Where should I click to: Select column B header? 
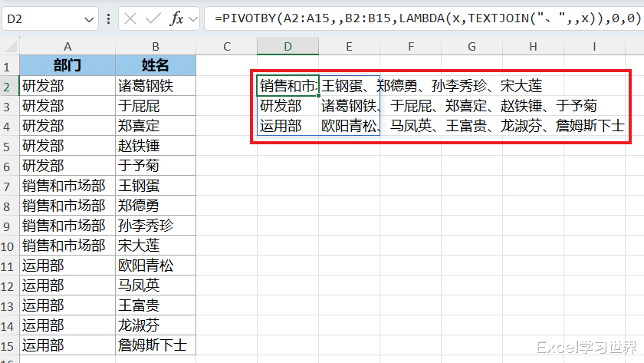(155, 47)
